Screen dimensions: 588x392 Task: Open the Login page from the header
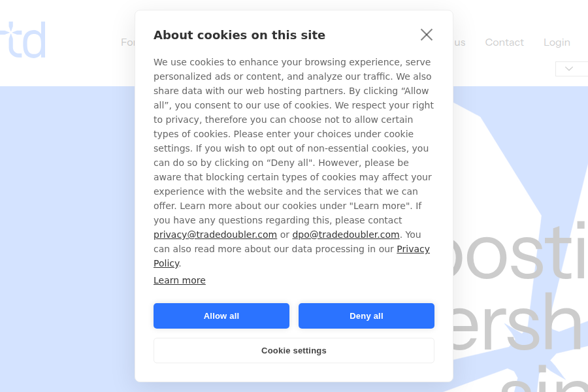tap(557, 42)
